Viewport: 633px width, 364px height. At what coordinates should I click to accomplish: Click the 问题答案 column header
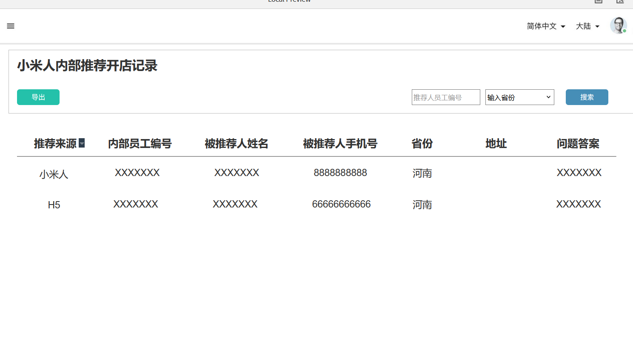[578, 144]
